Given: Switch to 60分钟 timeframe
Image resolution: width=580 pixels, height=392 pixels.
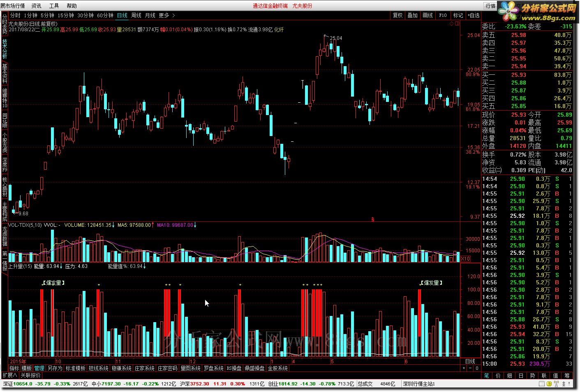Looking at the screenshot, I should pos(105,15).
